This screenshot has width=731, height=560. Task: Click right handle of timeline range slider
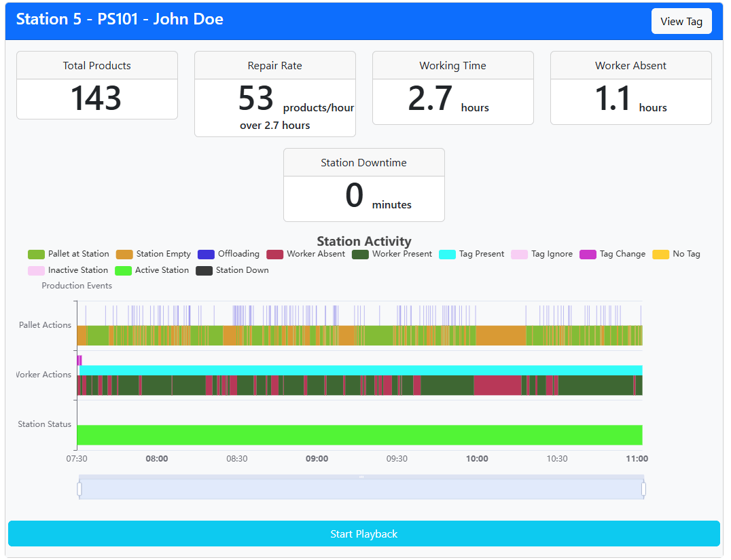point(644,489)
